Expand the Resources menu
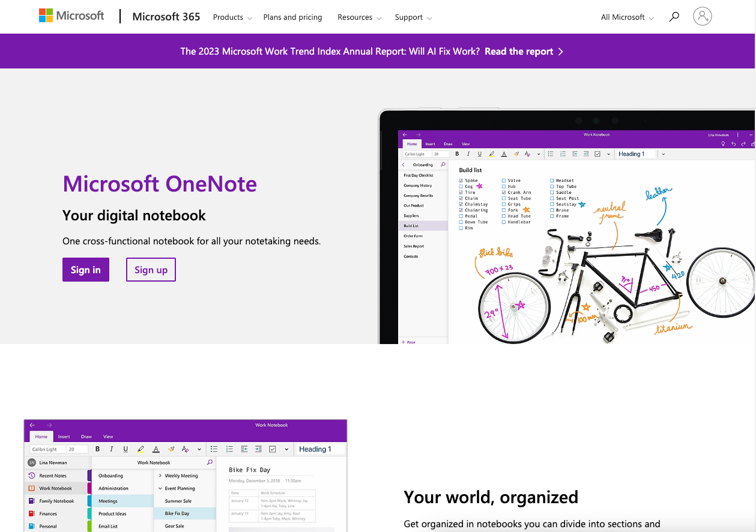The height and width of the screenshot is (532, 756). click(359, 17)
